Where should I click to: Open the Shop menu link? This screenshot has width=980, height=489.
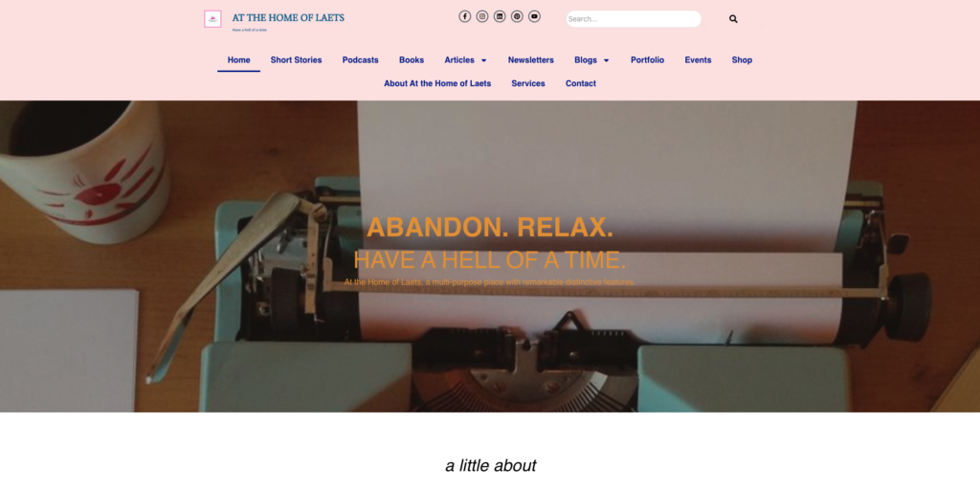coord(742,60)
